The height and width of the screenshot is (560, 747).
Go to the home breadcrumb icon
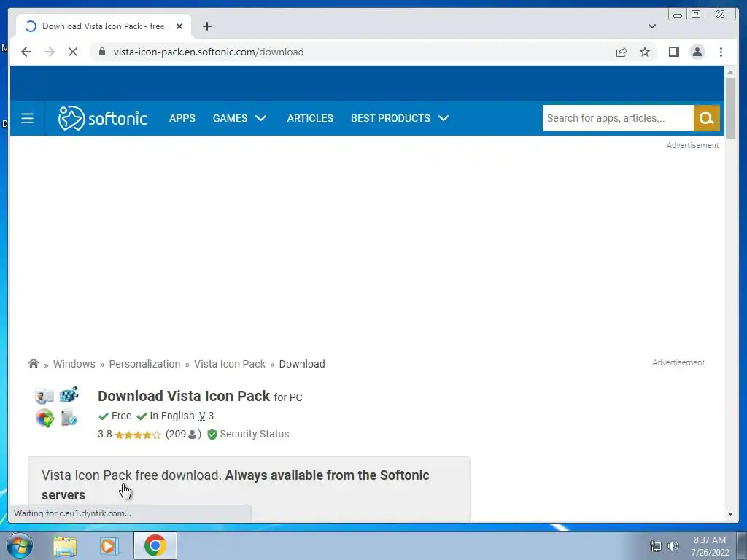[34, 364]
